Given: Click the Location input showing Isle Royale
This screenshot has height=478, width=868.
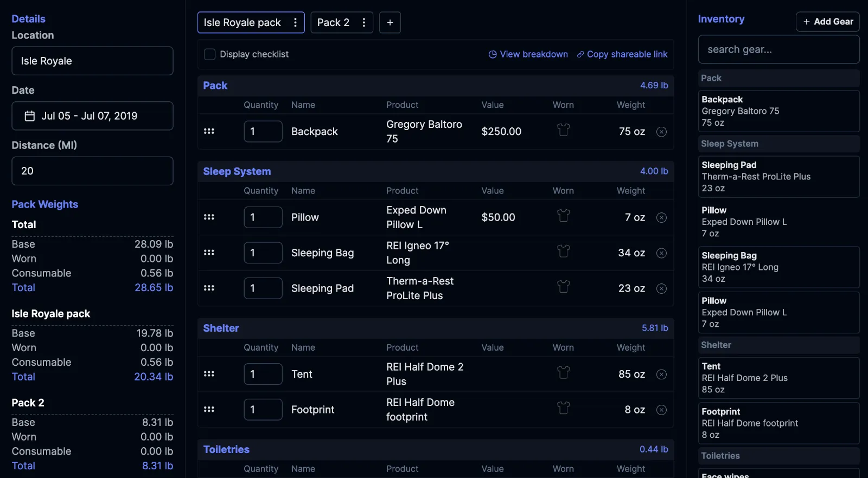Looking at the screenshot, I should [x=92, y=61].
